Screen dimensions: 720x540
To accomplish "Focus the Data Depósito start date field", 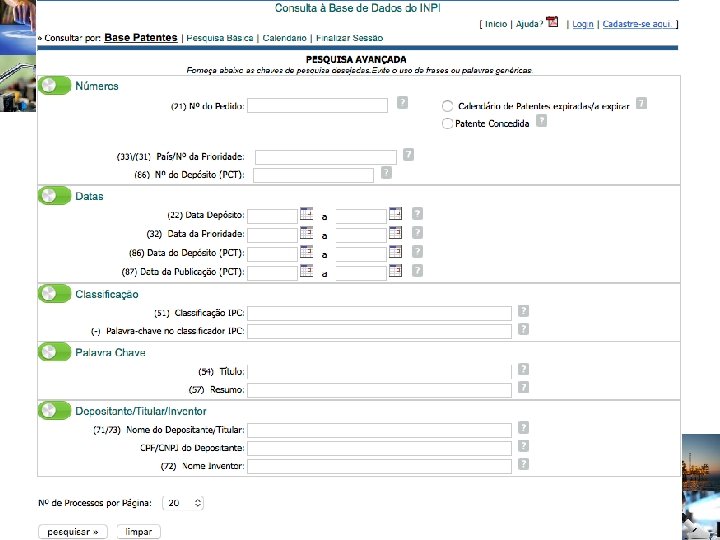I will 273,216.
